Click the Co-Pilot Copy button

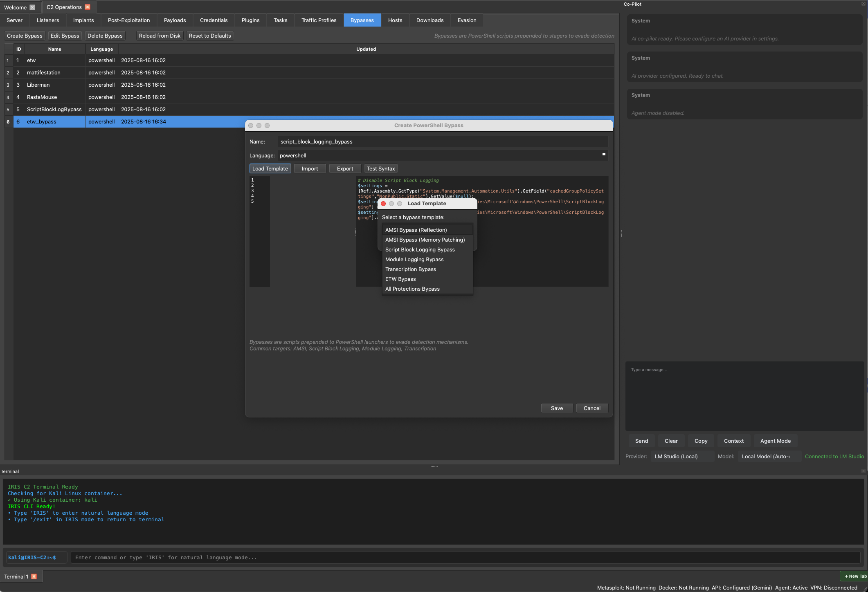(701, 441)
